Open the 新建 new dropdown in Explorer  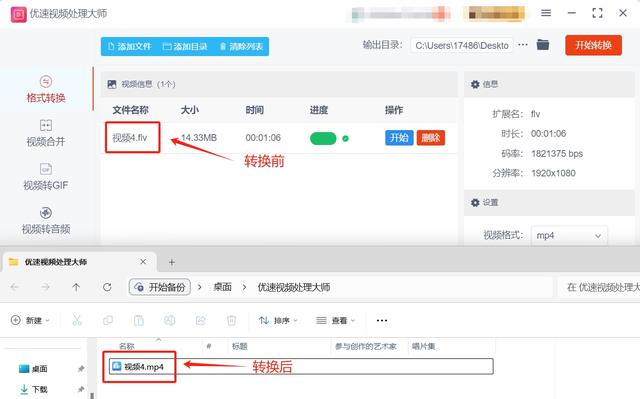point(30,321)
